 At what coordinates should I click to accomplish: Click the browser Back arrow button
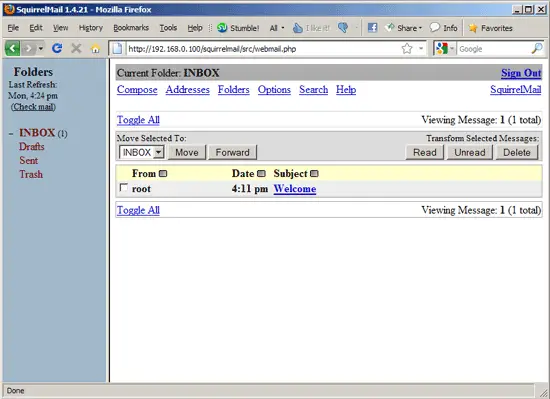coord(12,48)
